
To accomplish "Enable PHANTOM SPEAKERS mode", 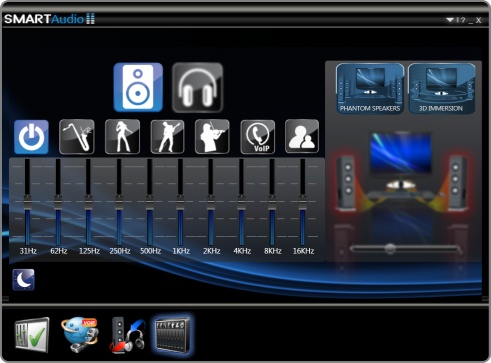I will (370, 89).
